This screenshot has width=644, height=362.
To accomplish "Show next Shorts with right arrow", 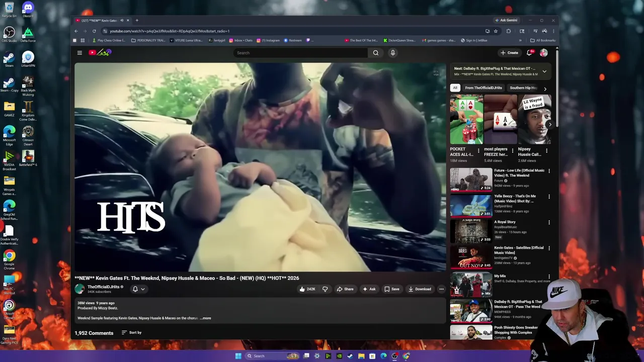I will point(549,124).
